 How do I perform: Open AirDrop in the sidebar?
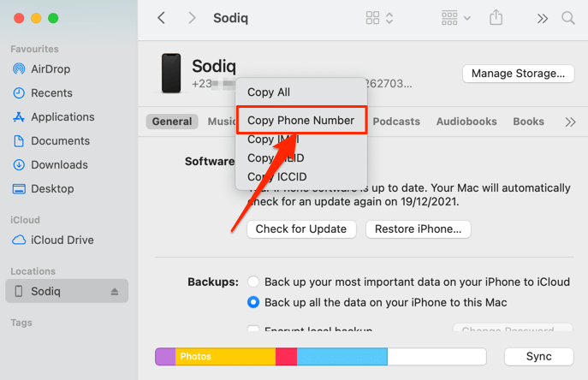tap(50, 69)
